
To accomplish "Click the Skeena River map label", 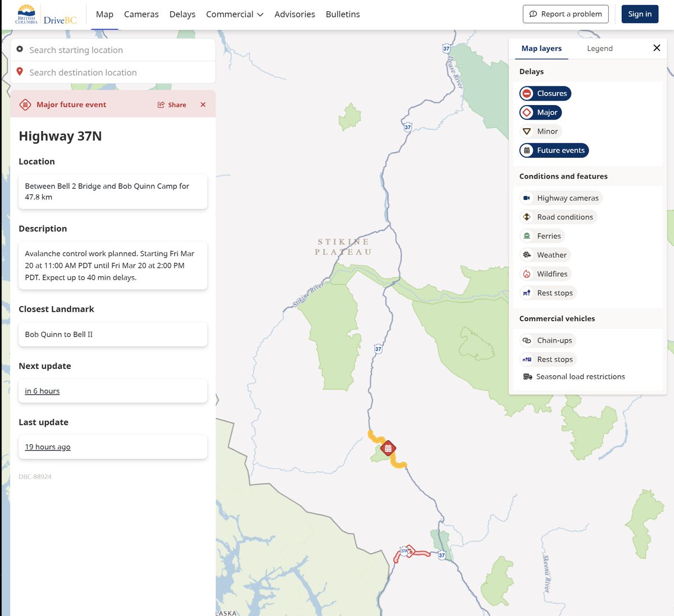I will coord(547,573).
